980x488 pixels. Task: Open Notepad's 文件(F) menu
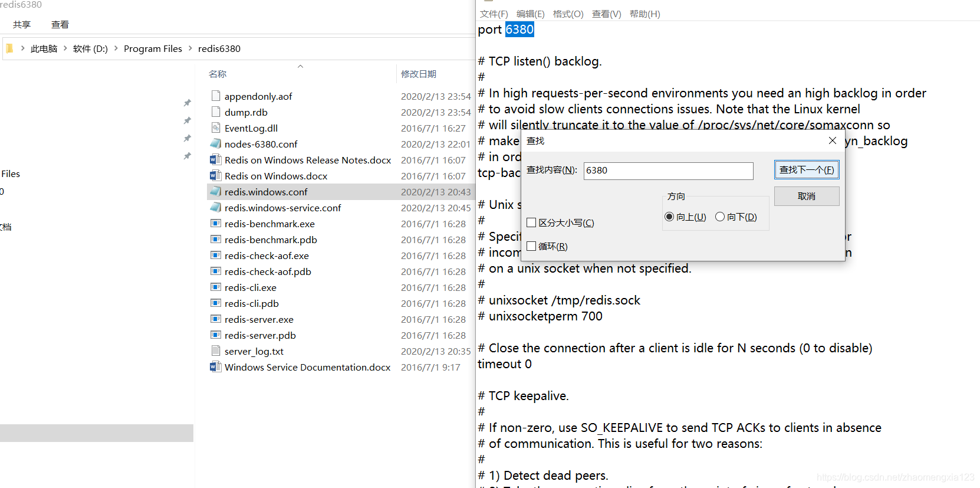494,14
